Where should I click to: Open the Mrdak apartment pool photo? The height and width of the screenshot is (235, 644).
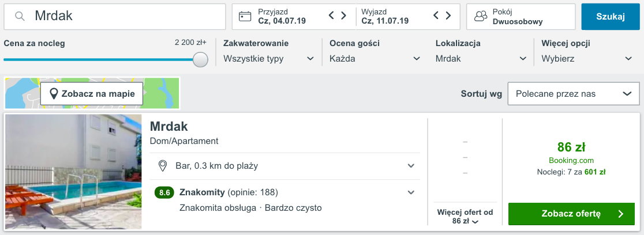73,172
